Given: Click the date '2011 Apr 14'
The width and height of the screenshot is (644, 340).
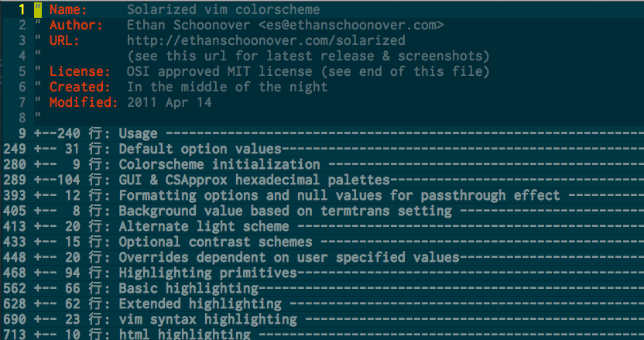Looking at the screenshot, I should [170, 102].
